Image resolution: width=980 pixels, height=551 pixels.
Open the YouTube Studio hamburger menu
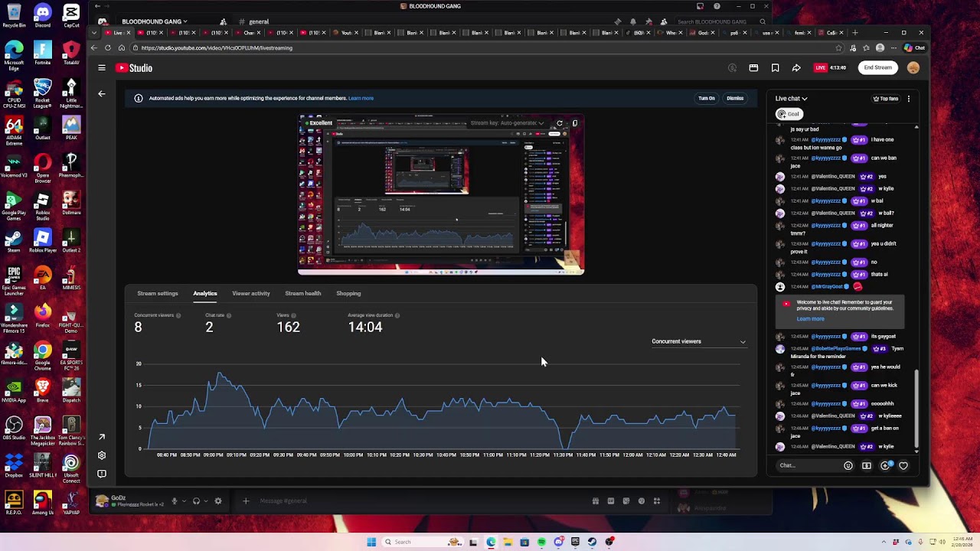point(102,68)
